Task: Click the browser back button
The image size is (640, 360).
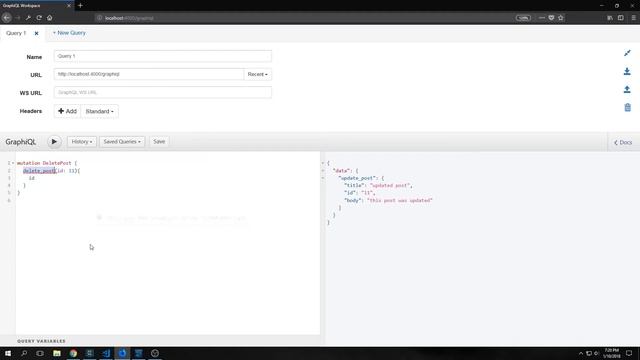Action: coord(7,18)
